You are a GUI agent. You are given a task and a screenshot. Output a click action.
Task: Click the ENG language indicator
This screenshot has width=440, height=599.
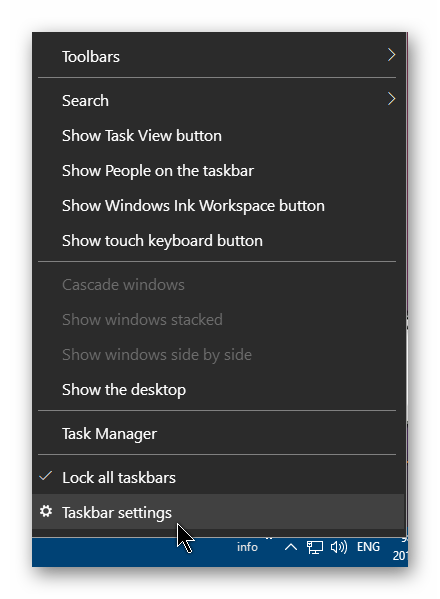(x=368, y=547)
